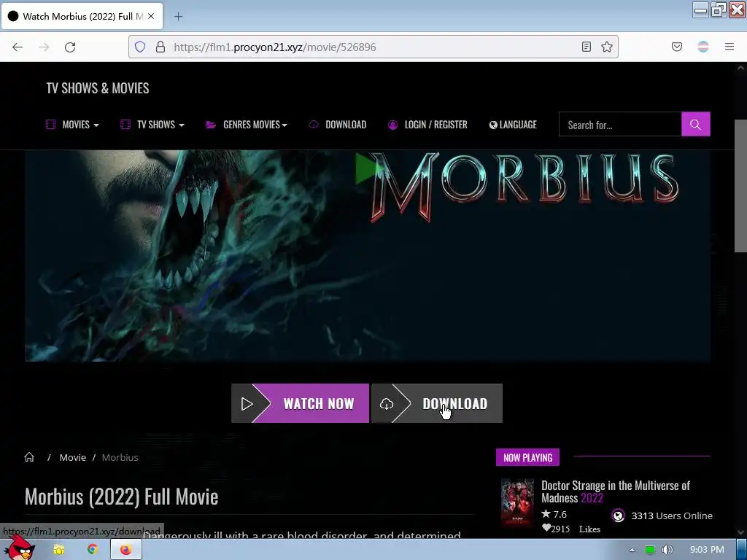Image resolution: width=747 pixels, height=560 pixels.
Task: Click the 9:03 PM clock in tray
Action: point(706,550)
